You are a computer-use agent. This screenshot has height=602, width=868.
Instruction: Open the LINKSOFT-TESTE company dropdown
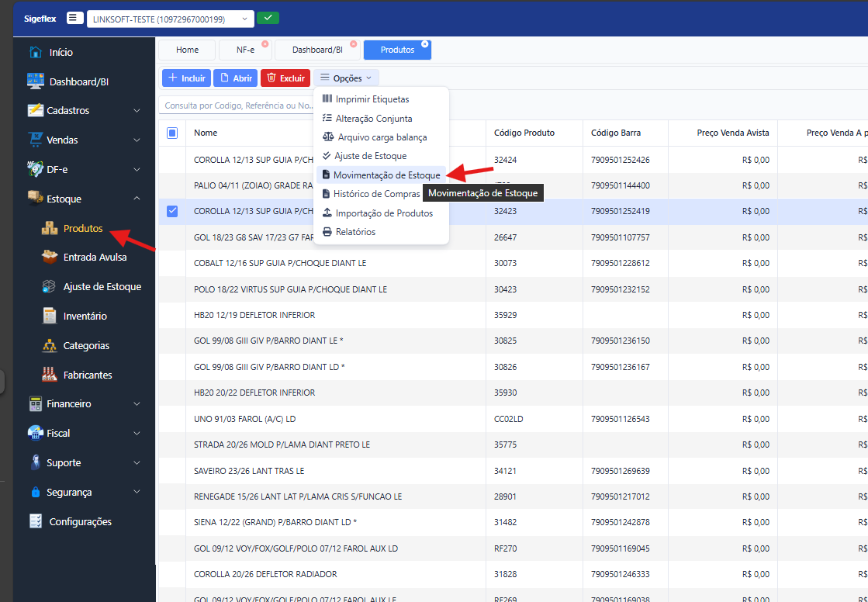click(170, 19)
